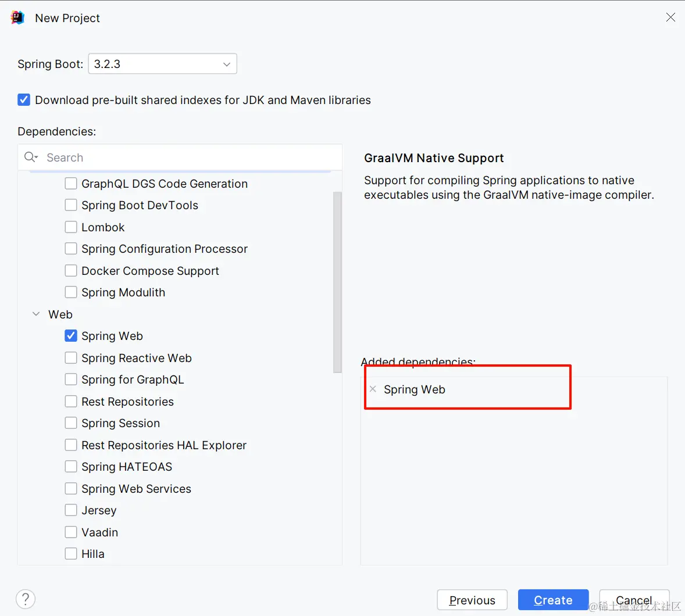685x616 pixels.
Task: Check Spring Modulith
Action: [71, 292]
